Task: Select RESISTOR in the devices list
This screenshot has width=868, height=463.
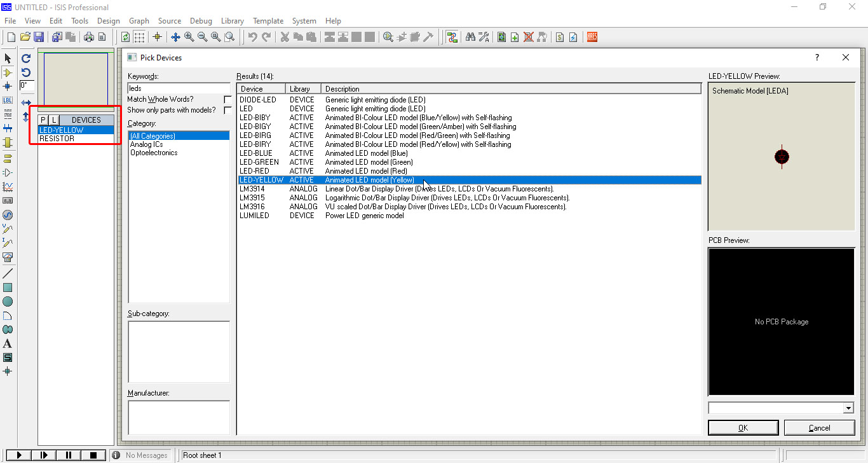Action: point(76,139)
